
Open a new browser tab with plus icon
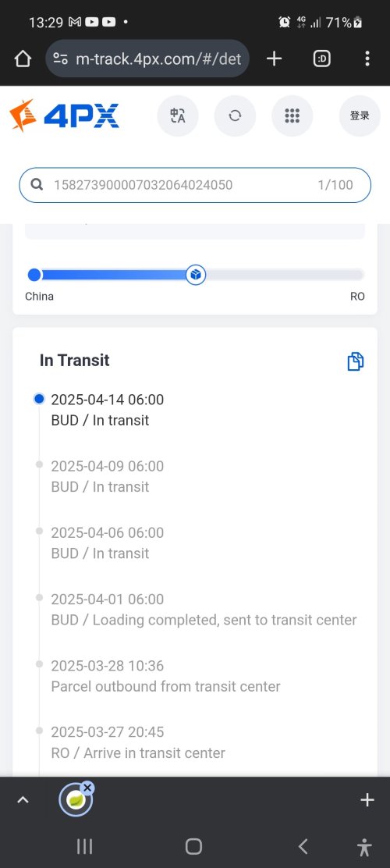click(274, 59)
